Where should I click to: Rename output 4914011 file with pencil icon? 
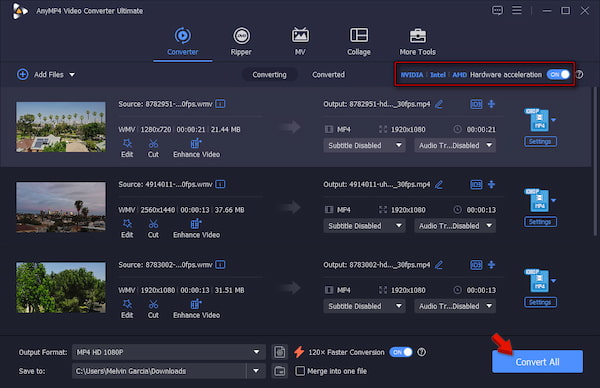[x=439, y=184]
